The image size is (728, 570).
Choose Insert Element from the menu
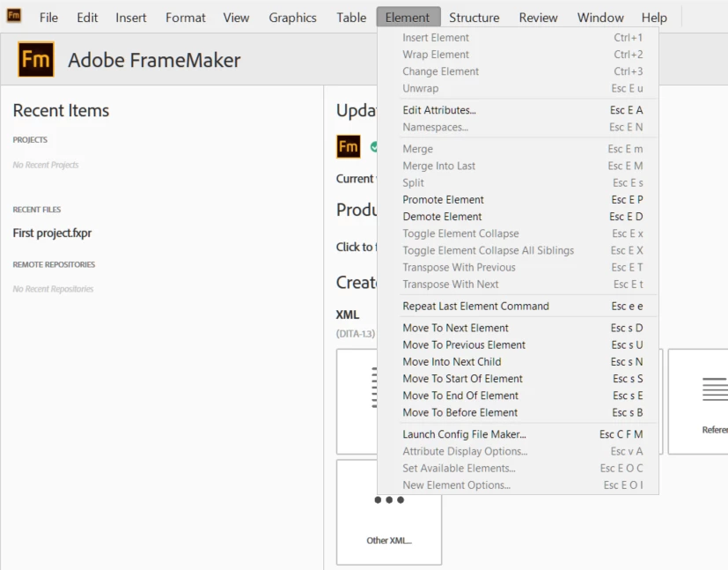pyautogui.click(x=518, y=38)
